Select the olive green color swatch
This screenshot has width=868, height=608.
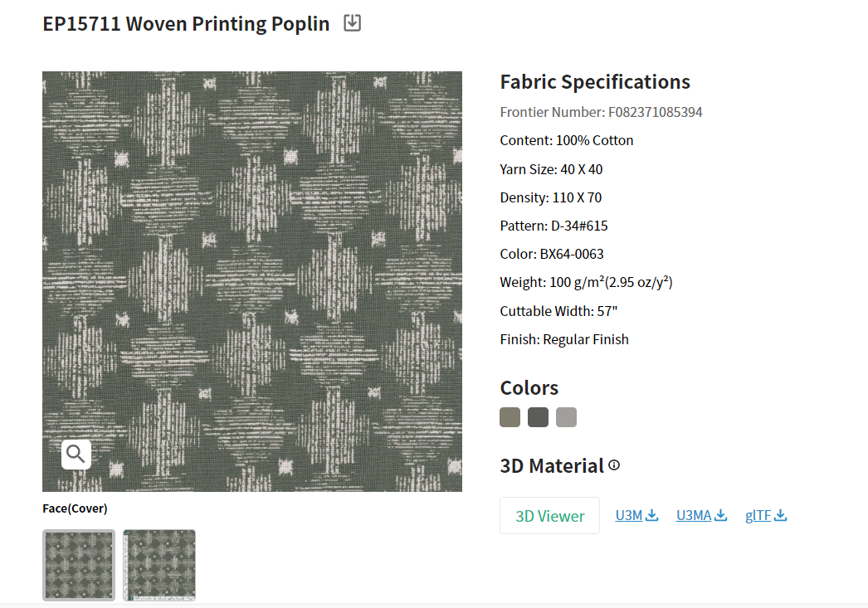click(x=510, y=417)
